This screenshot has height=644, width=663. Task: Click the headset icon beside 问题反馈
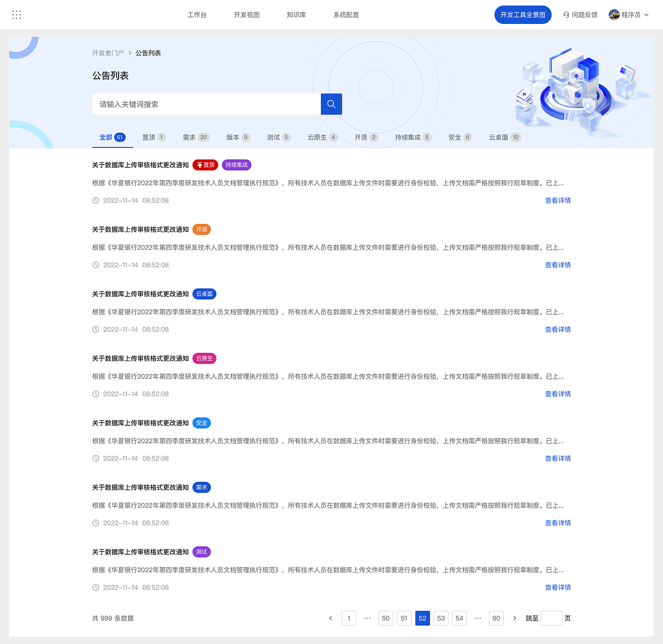[x=566, y=15]
